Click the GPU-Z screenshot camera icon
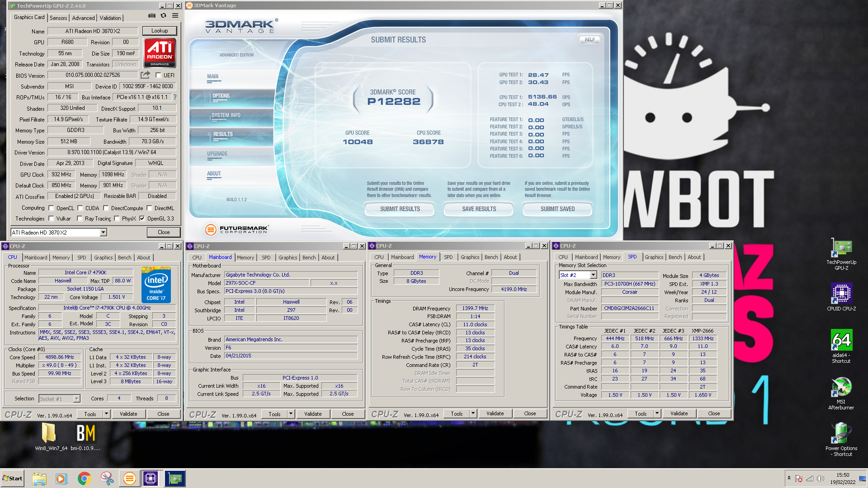Viewport: 868px width, 488px height. (x=152, y=16)
